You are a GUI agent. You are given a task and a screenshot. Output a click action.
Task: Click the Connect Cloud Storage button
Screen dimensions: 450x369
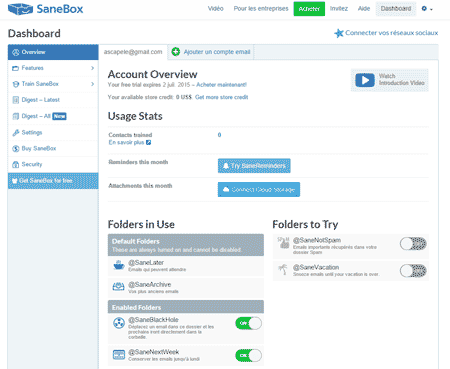pyautogui.click(x=259, y=189)
